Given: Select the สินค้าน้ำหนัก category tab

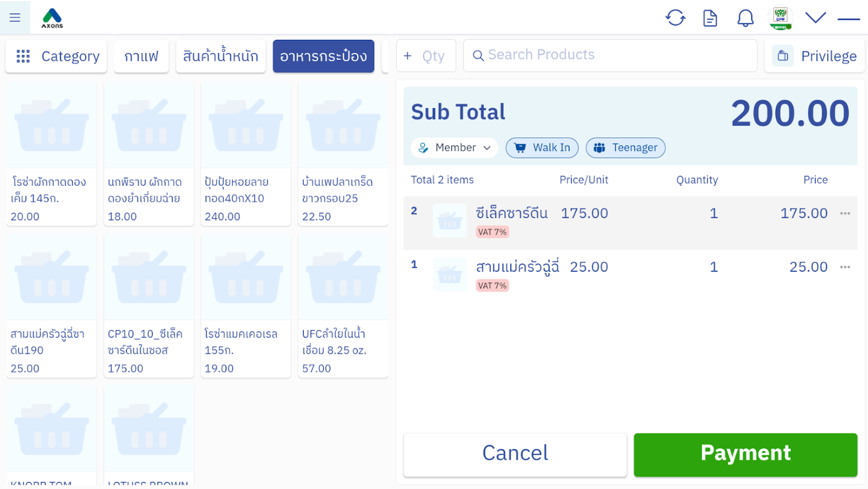Looking at the screenshot, I should (x=221, y=56).
